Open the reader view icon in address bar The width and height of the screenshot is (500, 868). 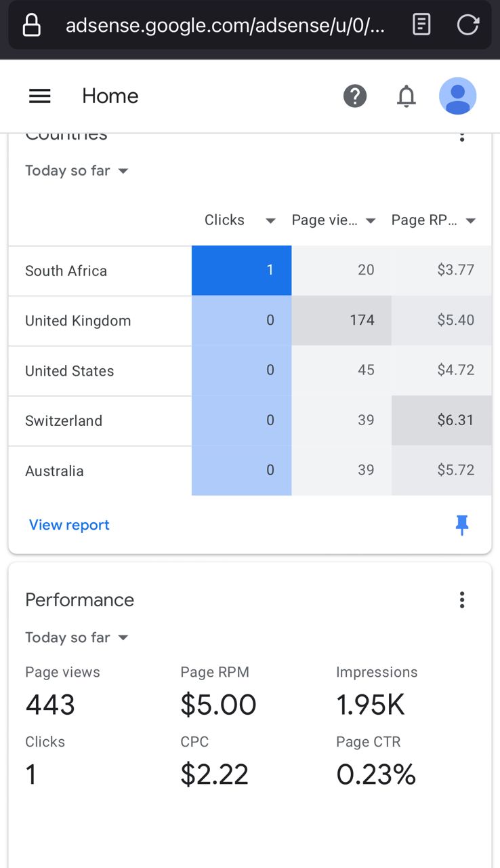(x=421, y=26)
